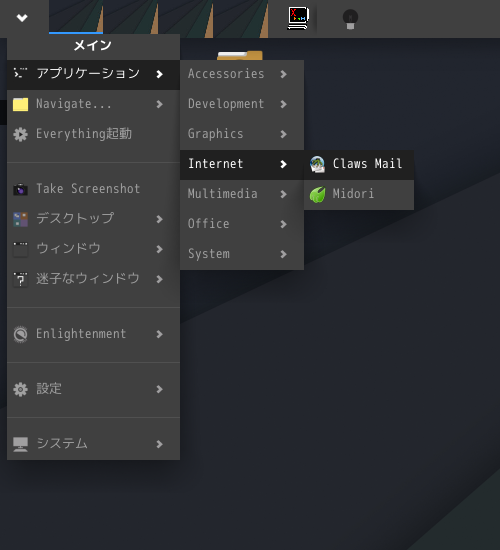The width and height of the screenshot is (500, 550).
Task: Open the デスクトップ submenu
Action: pyautogui.click(x=93, y=219)
